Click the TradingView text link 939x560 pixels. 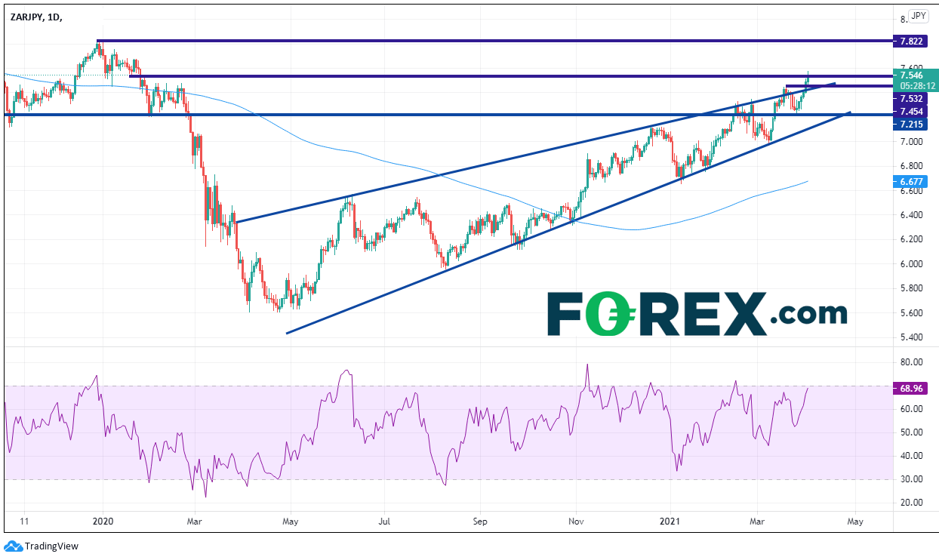51,546
